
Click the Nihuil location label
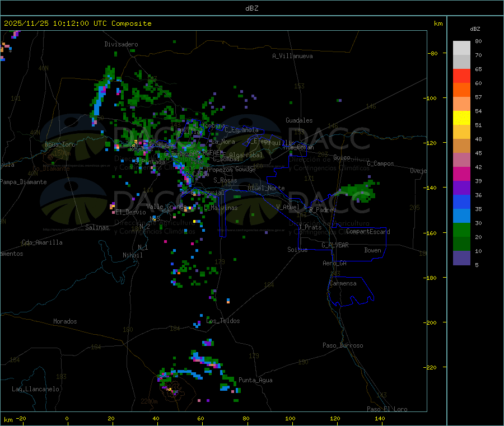[x=132, y=255]
